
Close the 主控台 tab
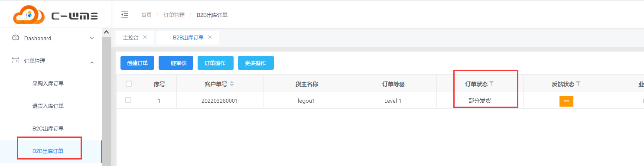tap(145, 37)
